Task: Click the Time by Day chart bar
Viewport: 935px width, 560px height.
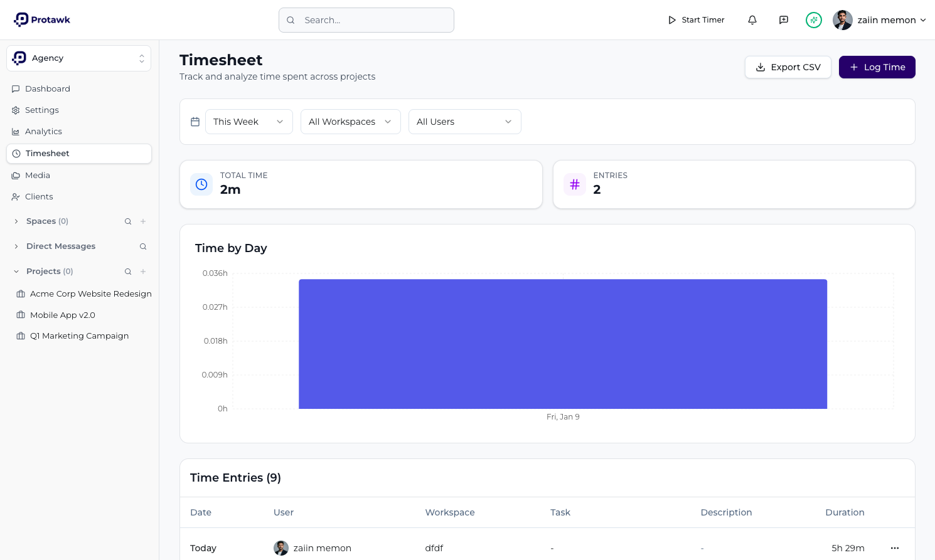Action: coord(563,344)
